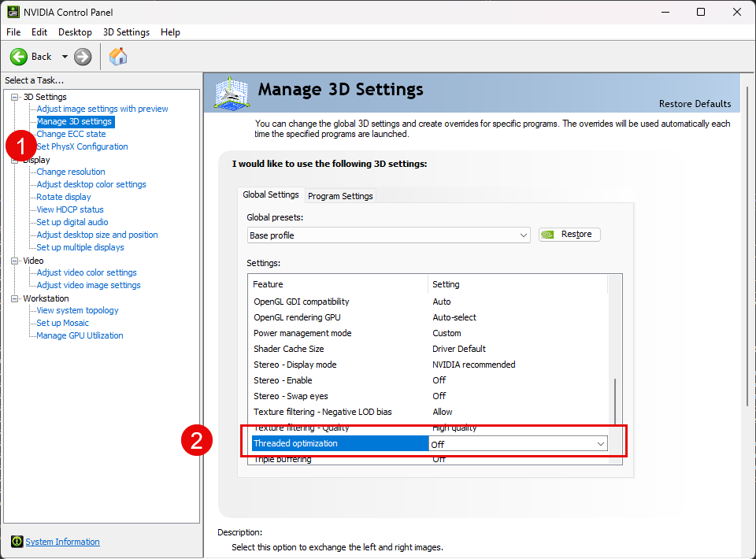
Task: Click the Manage 3D Settings header icon
Action: click(x=232, y=94)
